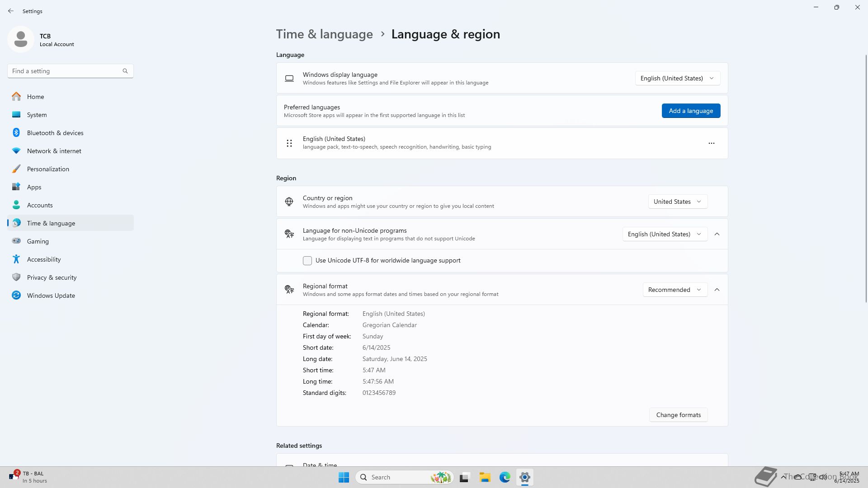Collapse Language for non-Unicode programs section
Screen dimensions: 868x488
pyautogui.click(x=717, y=234)
